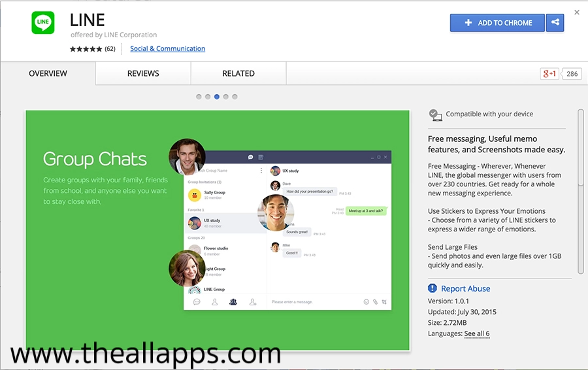Select the fourth screenshot carousel dot
This screenshot has height=370, width=588.
click(226, 97)
